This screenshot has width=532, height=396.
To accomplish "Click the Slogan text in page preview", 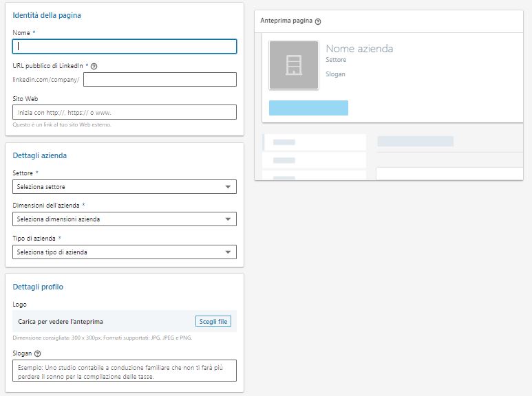I will point(335,74).
